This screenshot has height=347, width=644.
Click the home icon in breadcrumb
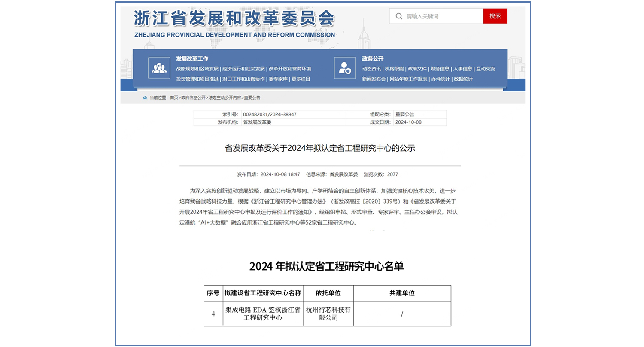(145, 98)
